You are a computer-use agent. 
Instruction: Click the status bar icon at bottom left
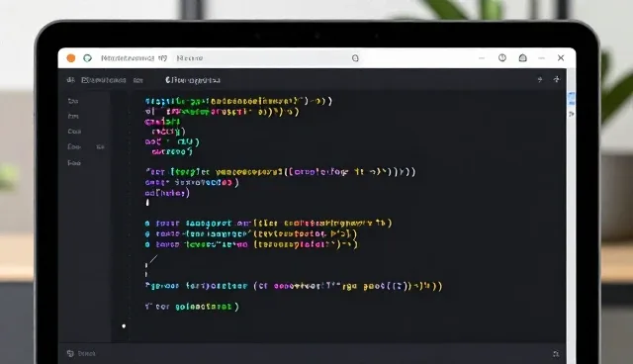pyautogui.click(x=70, y=353)
